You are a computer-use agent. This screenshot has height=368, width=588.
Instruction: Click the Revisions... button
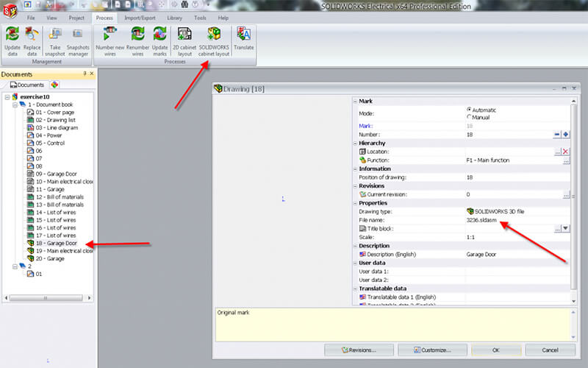coord(359,350)
